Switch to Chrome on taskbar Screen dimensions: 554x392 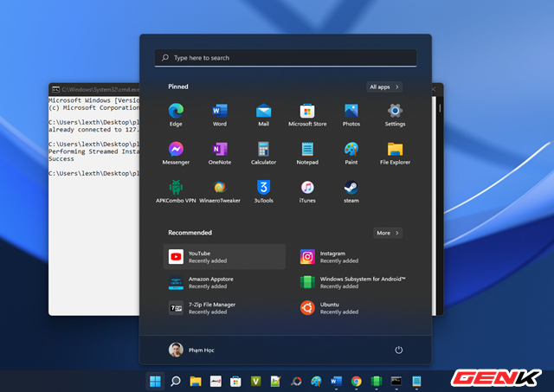point(356,382)
